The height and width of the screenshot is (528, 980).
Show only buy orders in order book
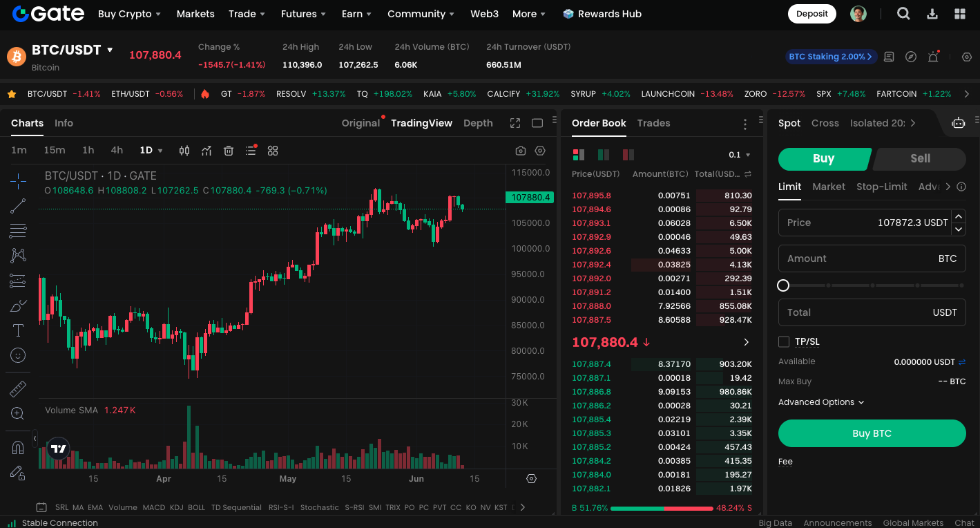(603, 155)
